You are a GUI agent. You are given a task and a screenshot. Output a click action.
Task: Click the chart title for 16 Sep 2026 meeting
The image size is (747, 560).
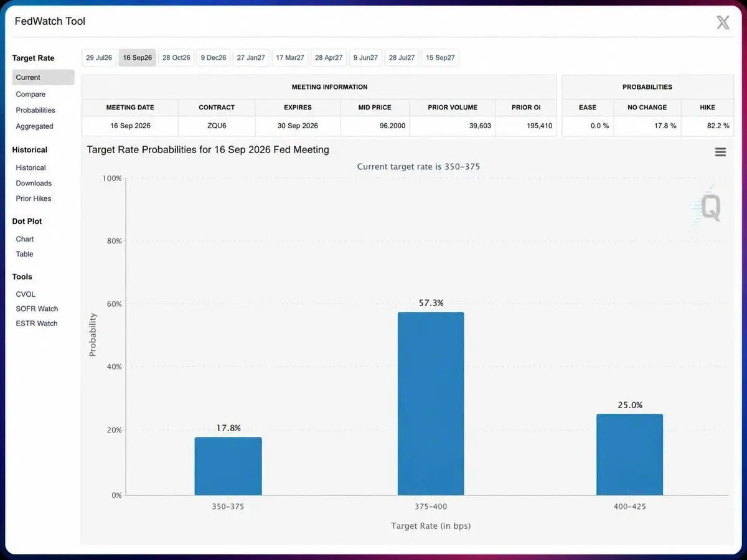[x=208, y=150]
